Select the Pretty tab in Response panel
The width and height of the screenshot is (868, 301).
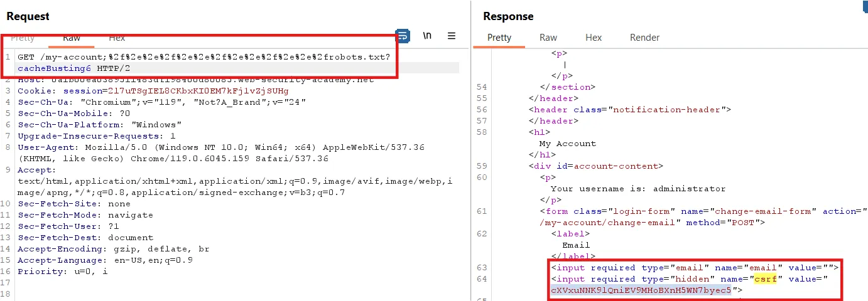pyautogui.click(x=499, y=38)
